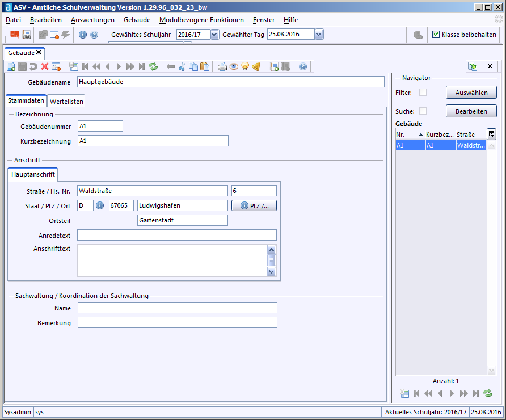Image resolution: width=506 pixels, height=420 pixels.
Task: Open the Auswertungen menu
Action: point(92,19)
